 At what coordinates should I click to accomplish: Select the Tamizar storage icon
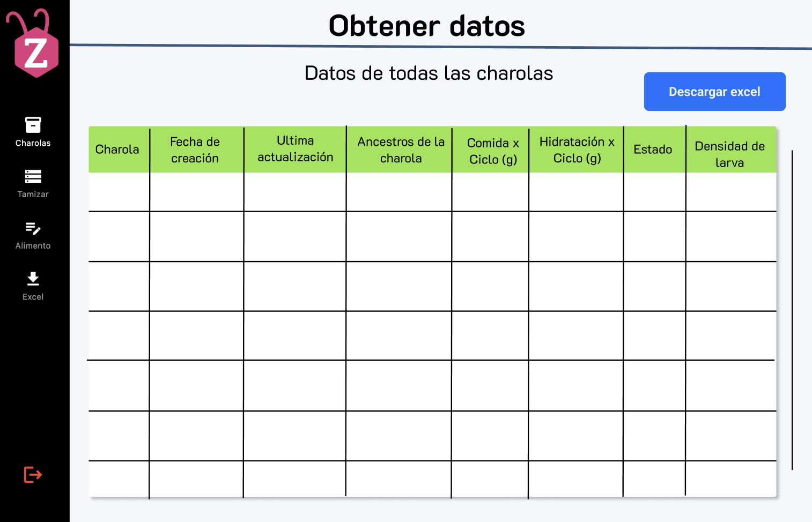[33, 176]
